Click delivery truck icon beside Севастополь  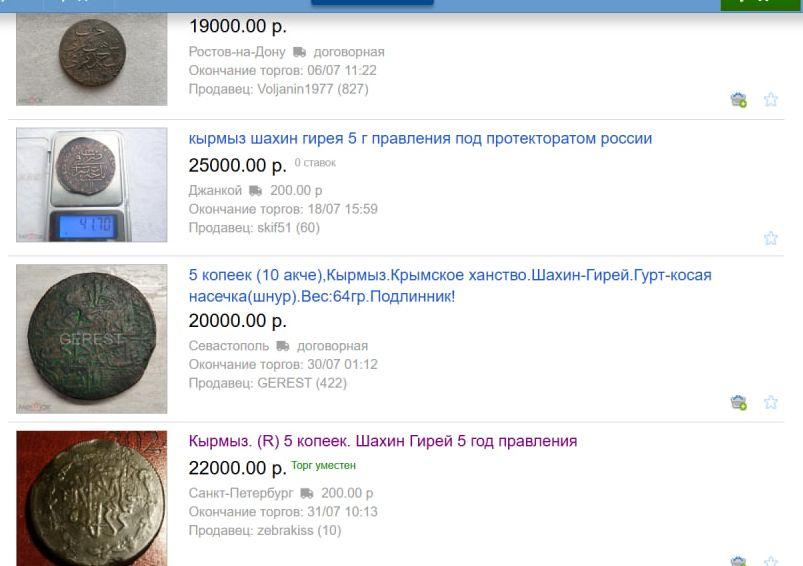(x=283, y=346)
